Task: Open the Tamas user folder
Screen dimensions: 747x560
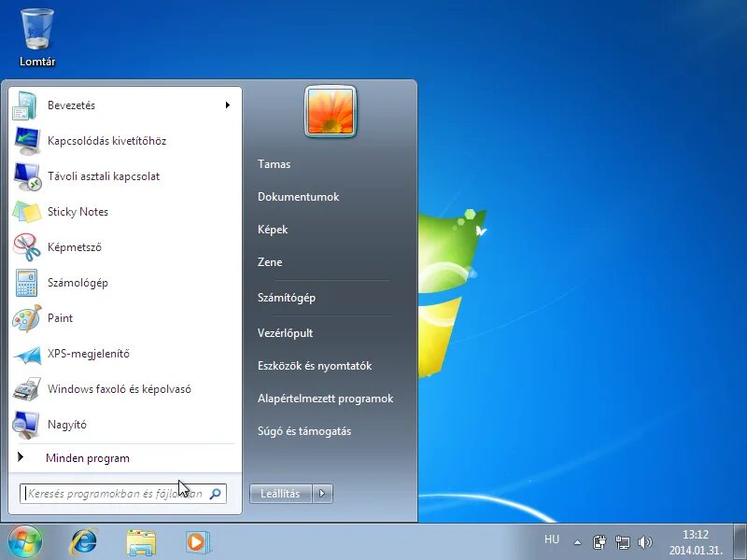Action: [x=274, y=164]
